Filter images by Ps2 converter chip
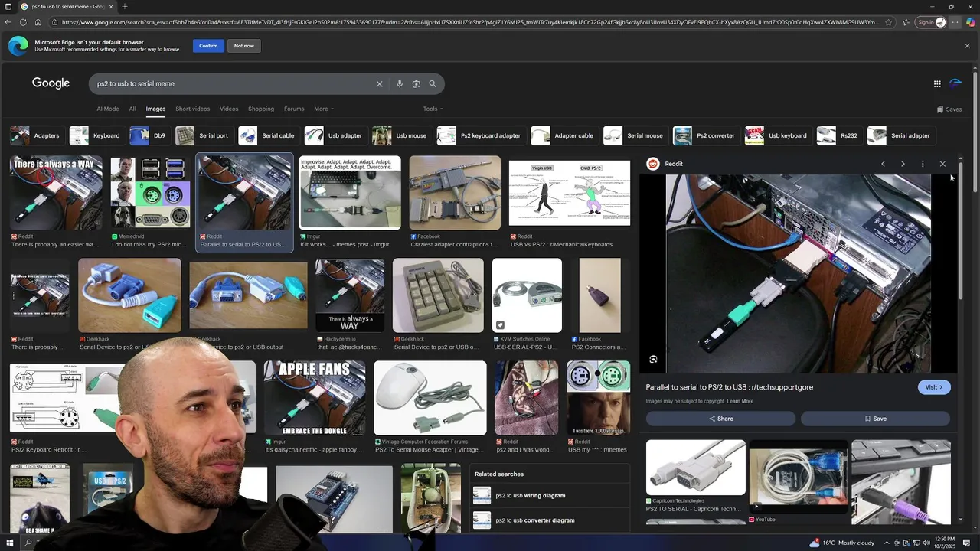The height and width of the screenshot is (551, 980). point(705,135)
